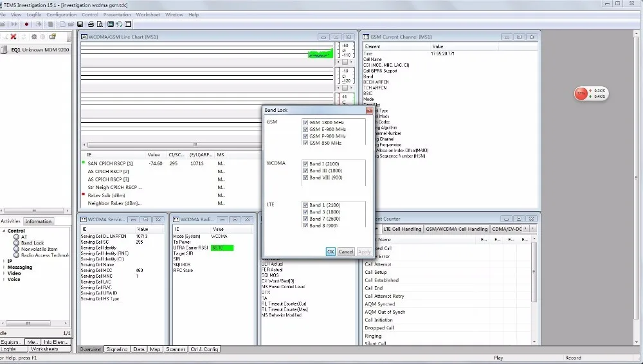Collapse the Control activities group
The image size is (643, 364).
[4, 231]
